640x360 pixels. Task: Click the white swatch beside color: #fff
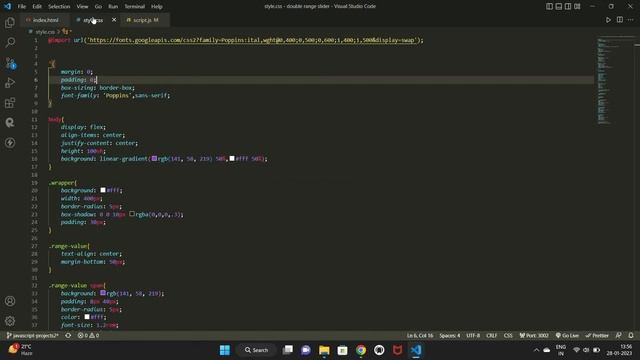pos(87,317)
